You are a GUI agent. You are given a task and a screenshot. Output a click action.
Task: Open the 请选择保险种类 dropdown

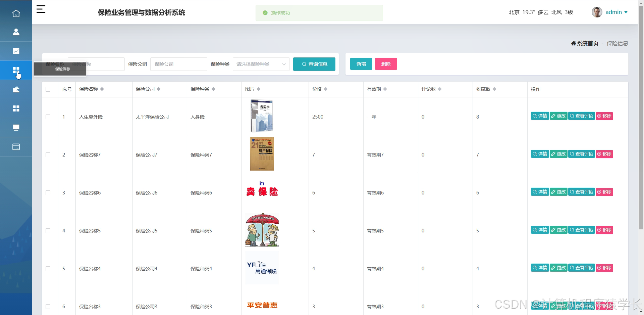click(x=261, y=64)
